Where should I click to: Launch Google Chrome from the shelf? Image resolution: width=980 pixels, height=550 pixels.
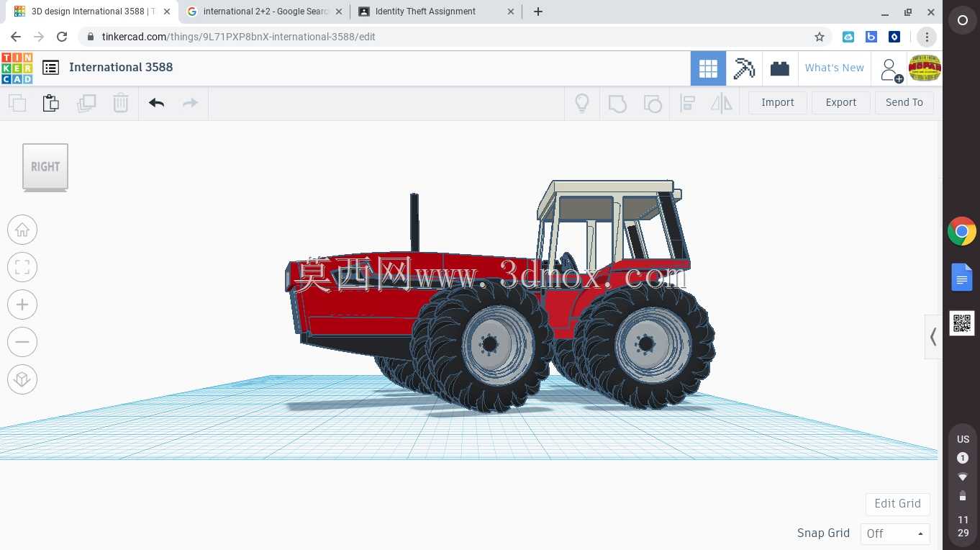coord(962,231)
